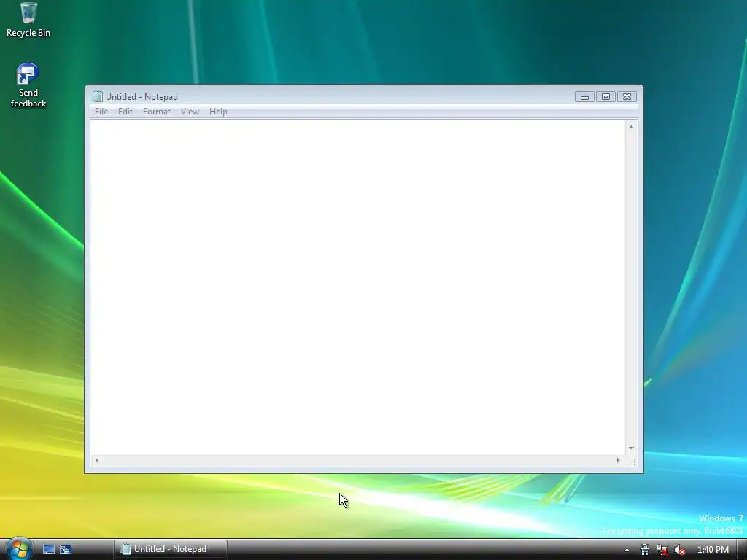Image resolution: width=747 pixels, height=560 pixels.
Task: Click the Show desktop quick launch icon
Action: point(49,549)
